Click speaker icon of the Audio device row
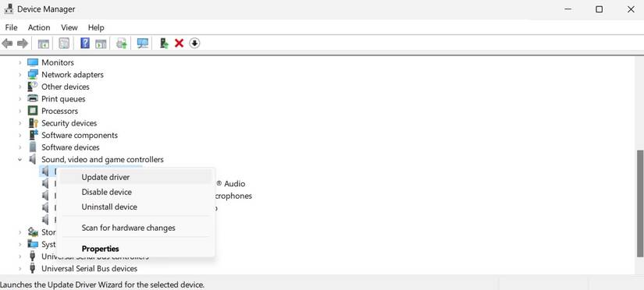The image size is (644, 290). 45,184
